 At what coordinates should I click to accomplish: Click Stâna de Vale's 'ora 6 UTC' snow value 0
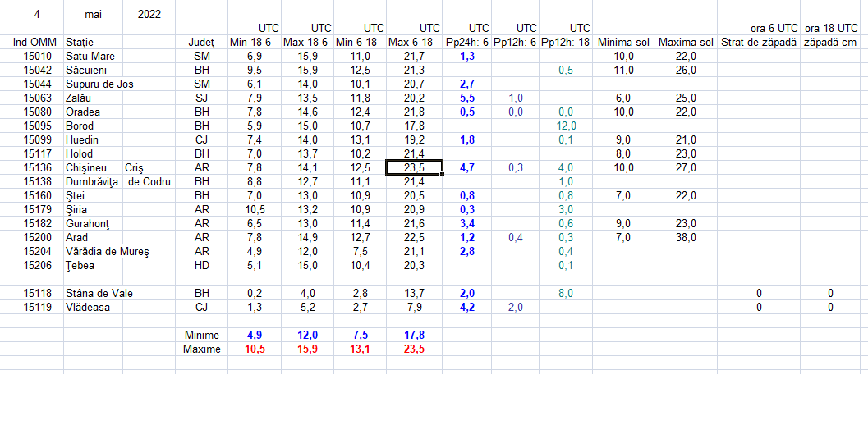759,293
